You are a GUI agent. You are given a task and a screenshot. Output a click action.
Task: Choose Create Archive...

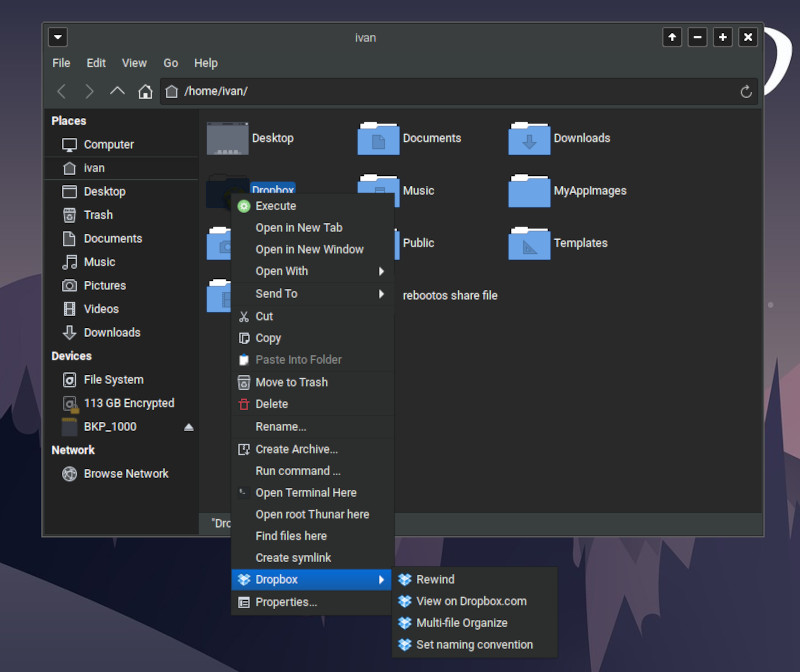click(x=312, y=449)
